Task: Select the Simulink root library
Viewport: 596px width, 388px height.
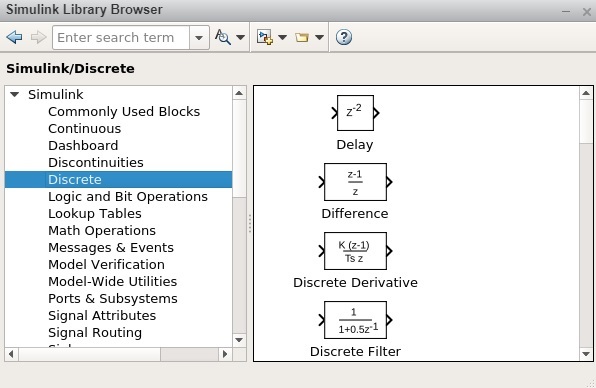Action: pos(55,94)
